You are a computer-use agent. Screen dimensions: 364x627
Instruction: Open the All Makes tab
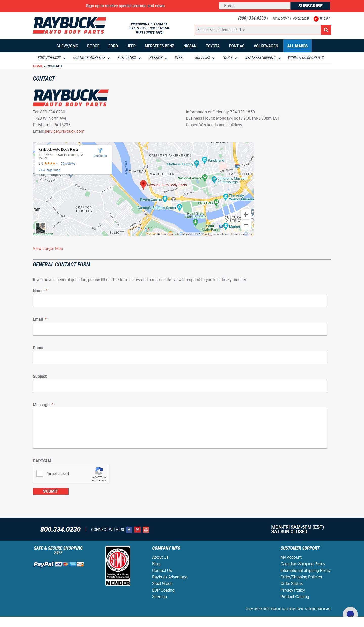point(297,46)
